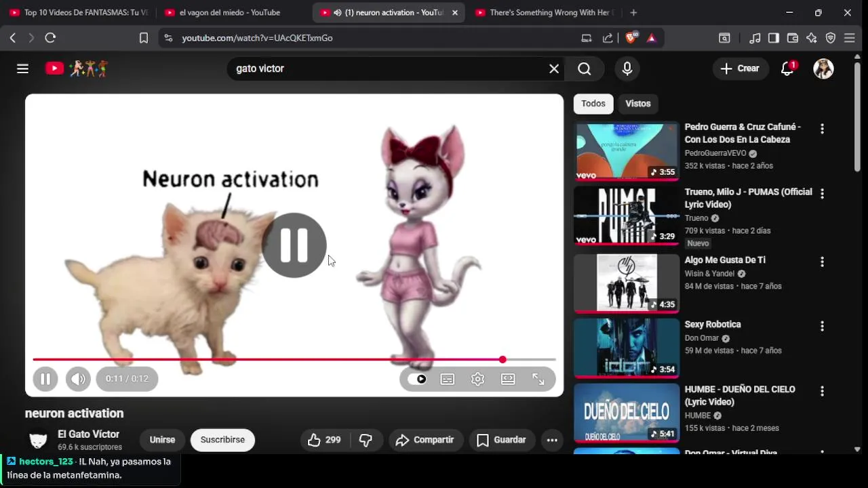Open options menu for Sexy Robotica
The height and width of the screenshot is (488, 868).
pos(822,326)
